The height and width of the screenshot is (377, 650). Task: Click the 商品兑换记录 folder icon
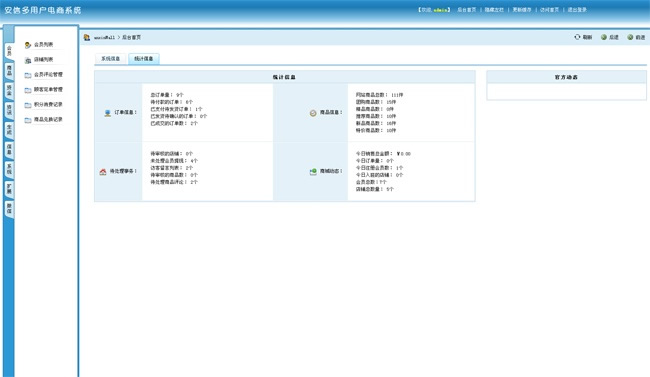pyautogui.click(x=28, y=120)
